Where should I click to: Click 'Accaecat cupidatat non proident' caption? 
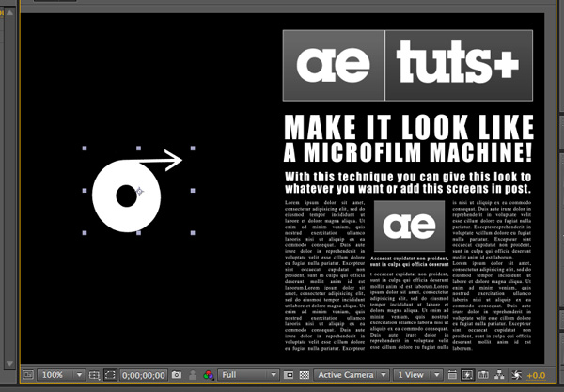[409, 259]
